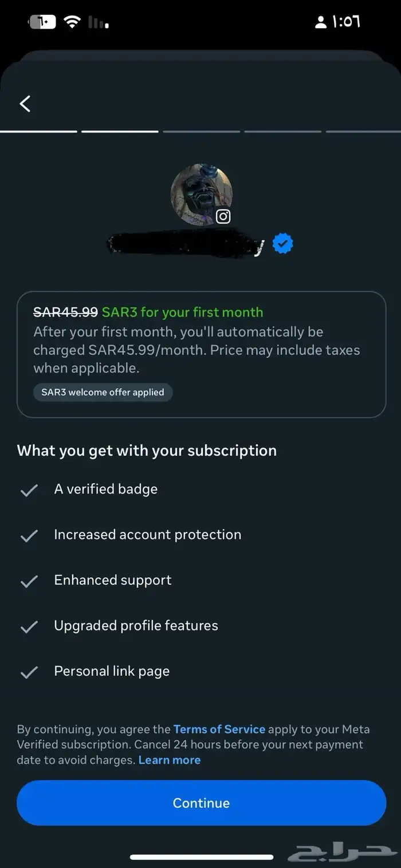The width and height of the screenshot is (401, 868).
Task: Tap the Instagram logo on the avatar
Action: (x=223, y=216)
